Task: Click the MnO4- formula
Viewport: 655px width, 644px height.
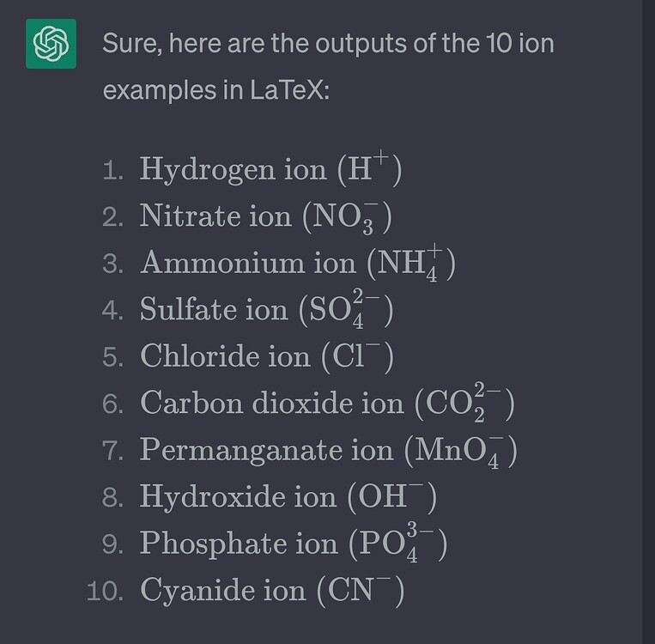Action: point(461,451)
